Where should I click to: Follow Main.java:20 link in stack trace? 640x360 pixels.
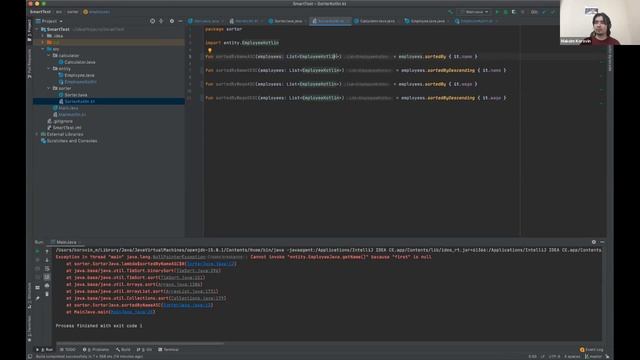(x=132, y=312)
